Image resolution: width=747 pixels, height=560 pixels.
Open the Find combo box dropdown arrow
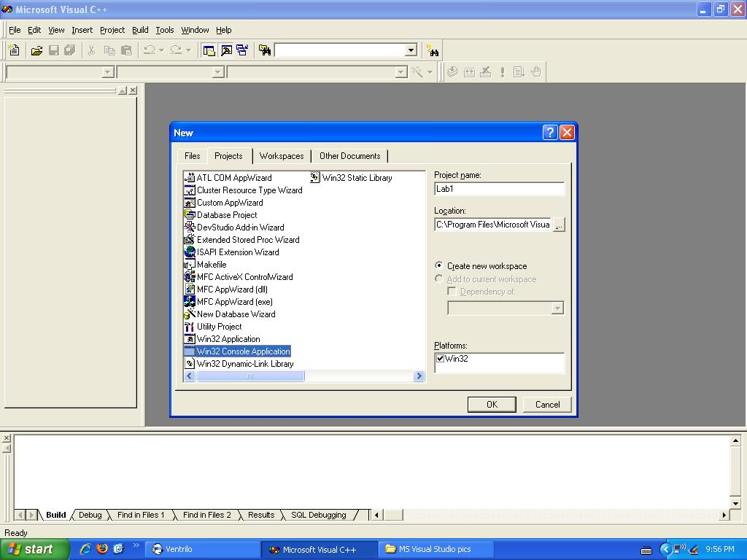411,50
